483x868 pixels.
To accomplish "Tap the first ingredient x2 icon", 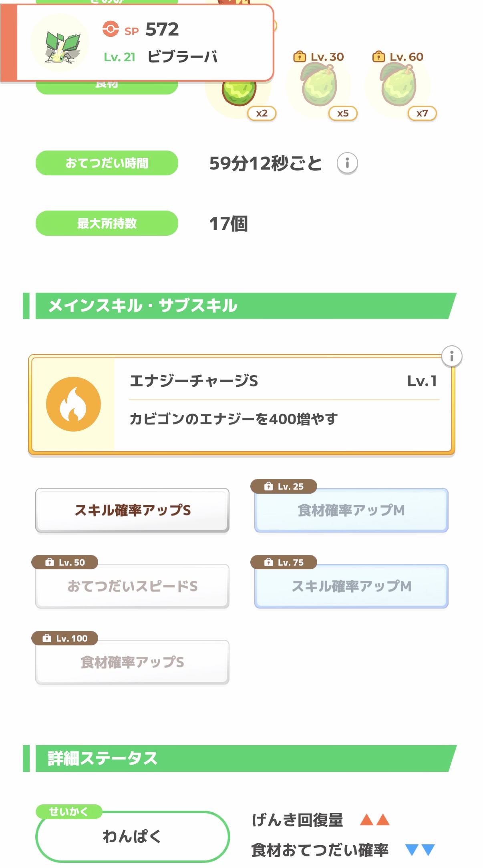I will (x=239, y=94).
